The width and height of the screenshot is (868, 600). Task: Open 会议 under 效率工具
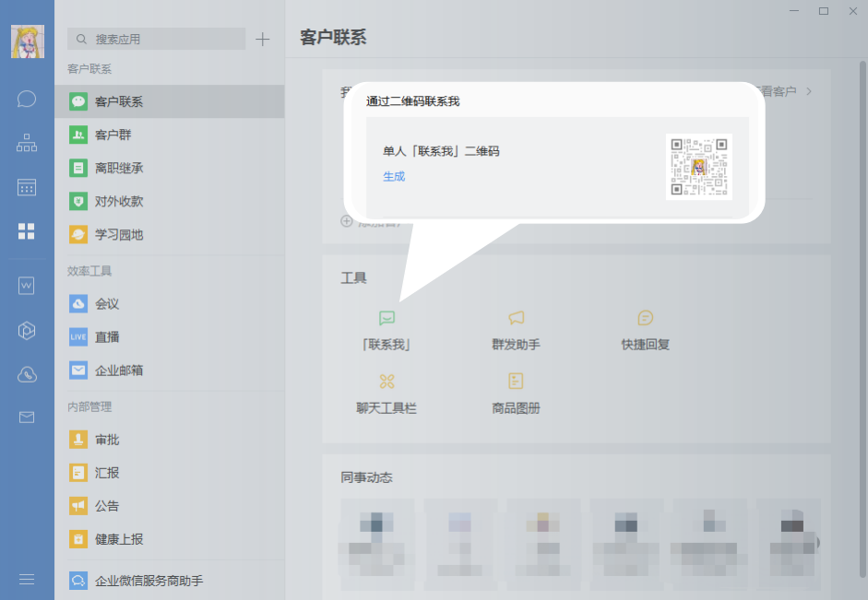point(170,303)
